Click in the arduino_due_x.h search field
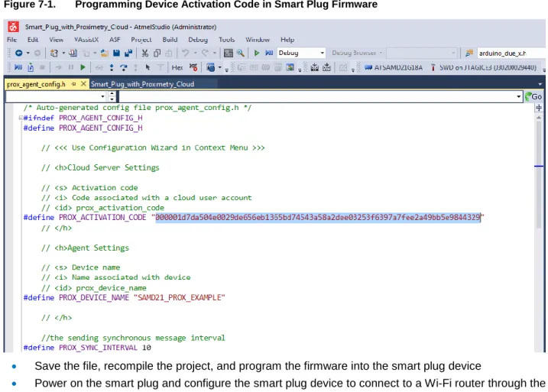The height and width of the screenshot is (392, 548). coord(511,53)
